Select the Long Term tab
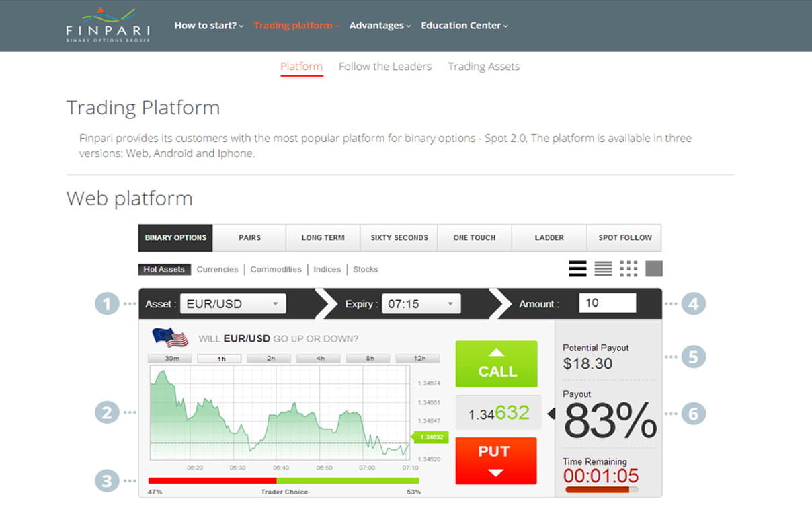The width and height of the screenshot is (812, 520). [323, 238]
